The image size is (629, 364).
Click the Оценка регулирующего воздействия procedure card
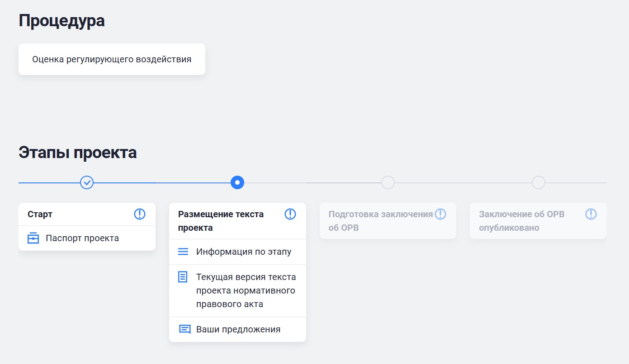click(112, 59)
